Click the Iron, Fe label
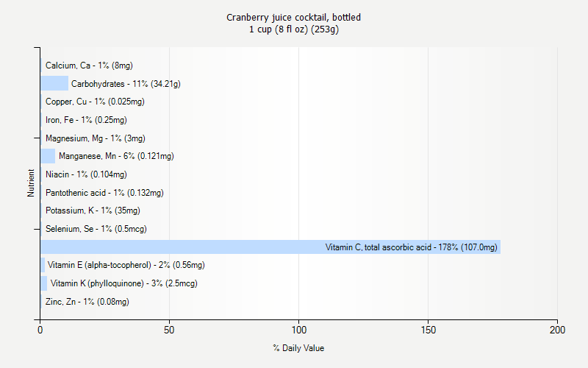This screenshot has height=368, width=588. pos(86,120)
